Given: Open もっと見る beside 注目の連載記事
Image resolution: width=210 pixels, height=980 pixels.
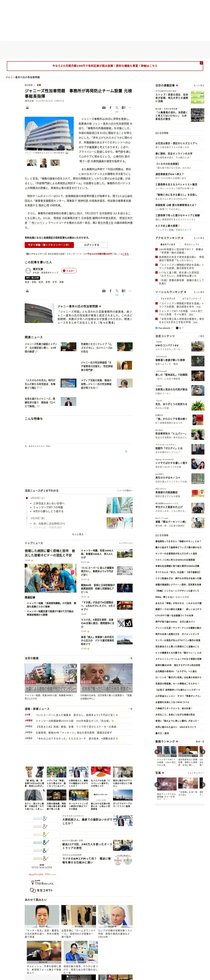Looking at the screenshot, I should [199, 86].
